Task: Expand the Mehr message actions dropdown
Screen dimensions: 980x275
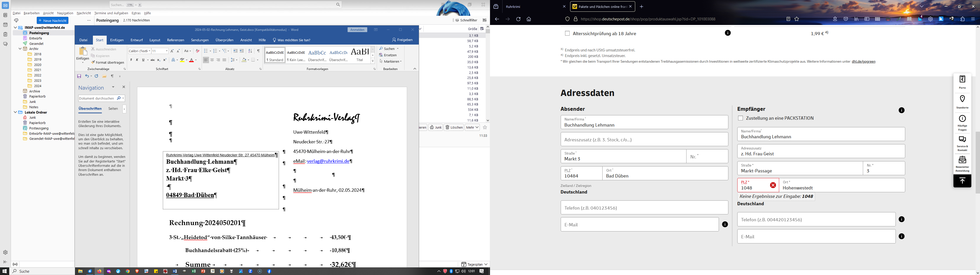Action: click(472, 128)
